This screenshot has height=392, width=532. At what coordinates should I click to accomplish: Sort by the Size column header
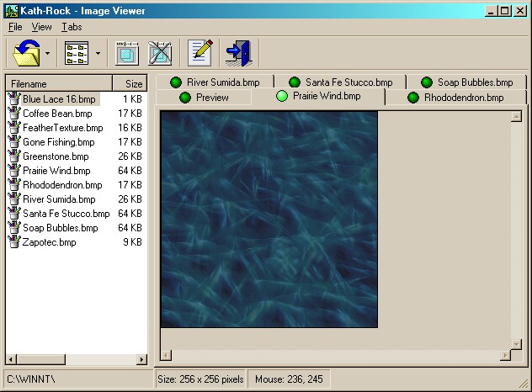pos(130,84)
